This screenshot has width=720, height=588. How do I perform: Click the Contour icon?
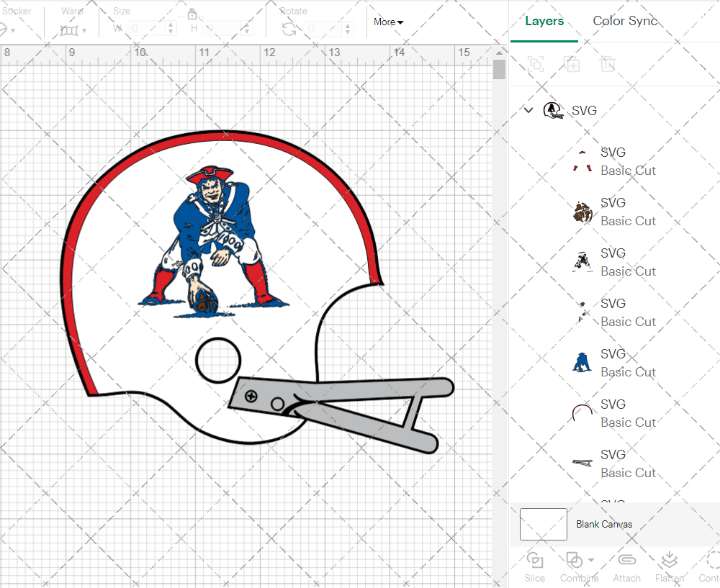(710, 560)
